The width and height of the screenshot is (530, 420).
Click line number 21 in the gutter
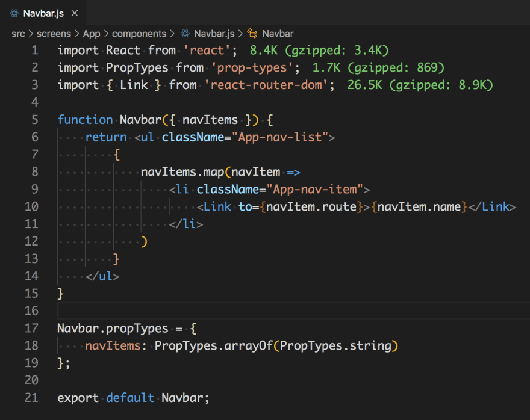tap(31, 398)
